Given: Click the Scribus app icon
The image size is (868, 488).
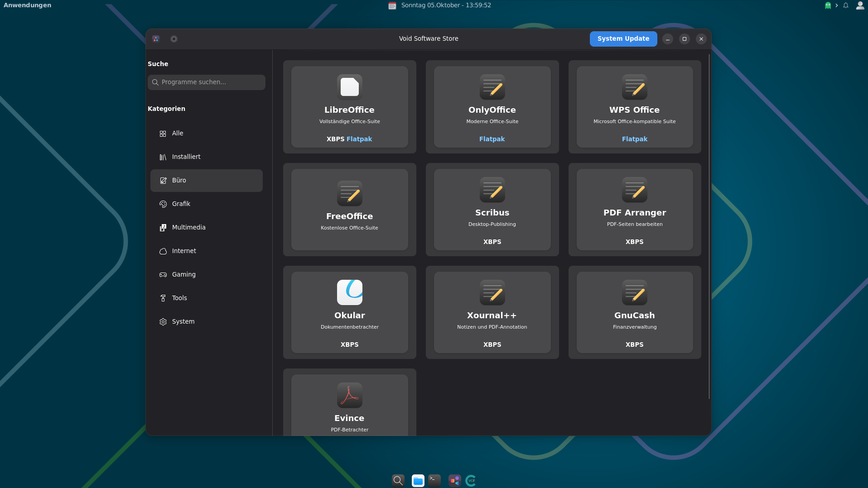Looking at the screenshot, I should (x=492, y=190).
